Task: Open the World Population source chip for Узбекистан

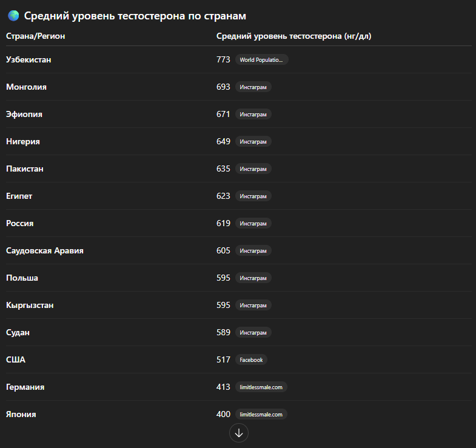Action: (261, 60)
